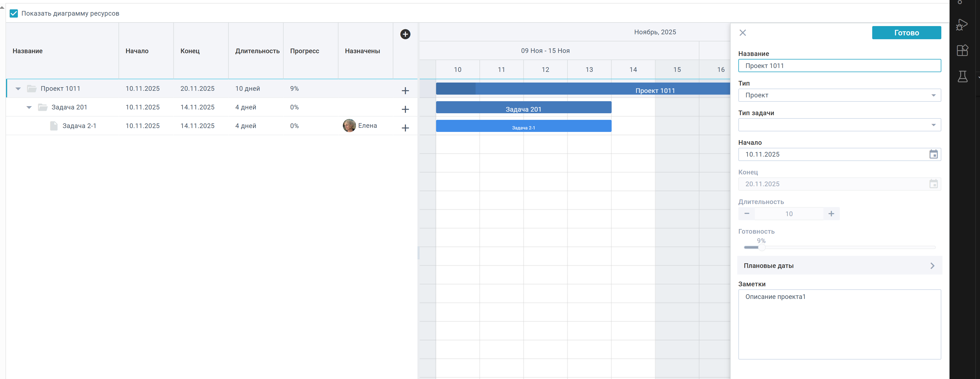Image resolution: width=980 pixels, height=379 pixels.
Task: Add subtask to Задача 2-1 row
Action: click(x=405, y=128)
